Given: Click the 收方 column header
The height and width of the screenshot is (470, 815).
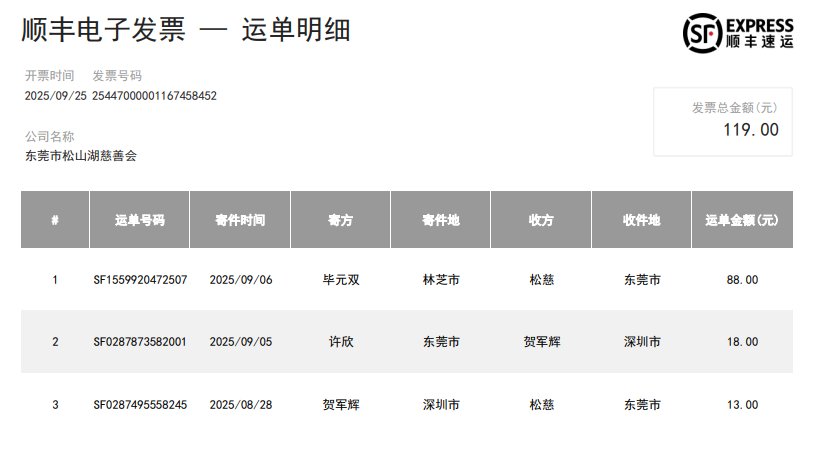Looking at the screenshot, I should point(541,220).
